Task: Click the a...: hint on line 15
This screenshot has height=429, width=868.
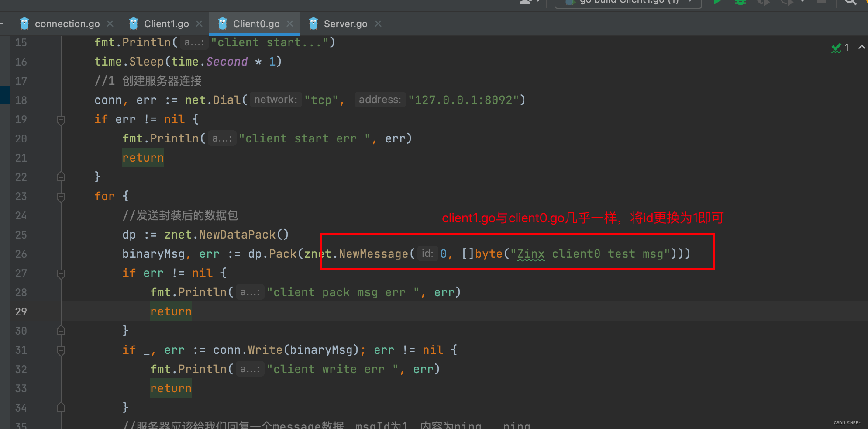Action: point(194,42)
